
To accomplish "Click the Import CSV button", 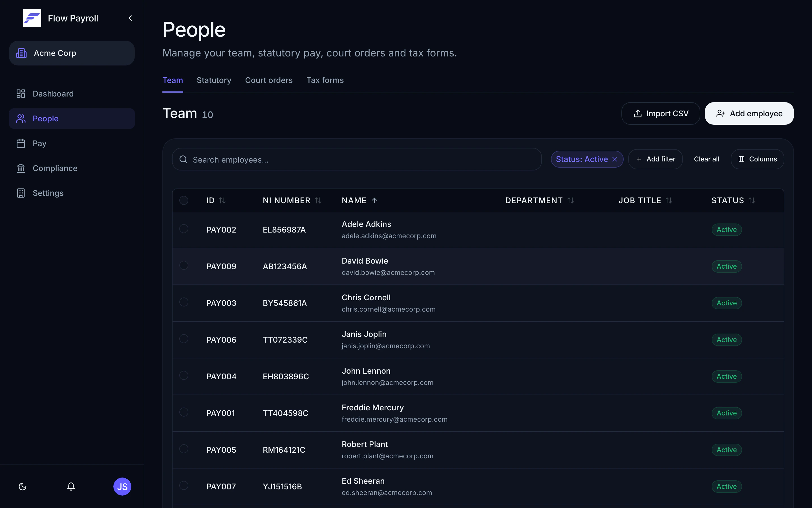I will tap(661, 113).
